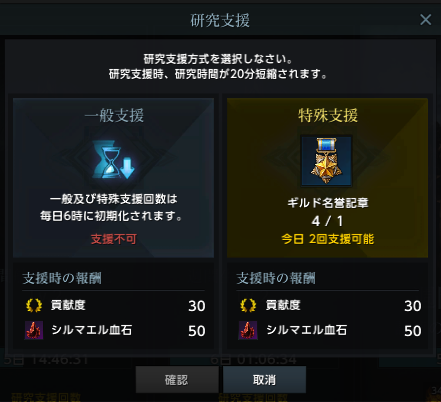Click the left Silmael bloodstone icon

(34, 330)
